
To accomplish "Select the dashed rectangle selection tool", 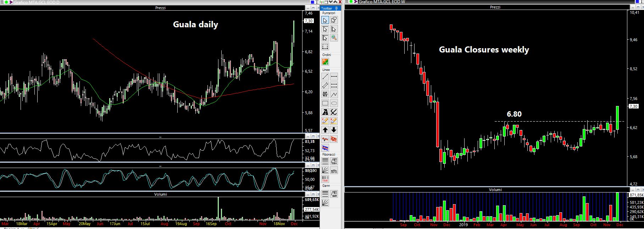I will coord(325,47).
